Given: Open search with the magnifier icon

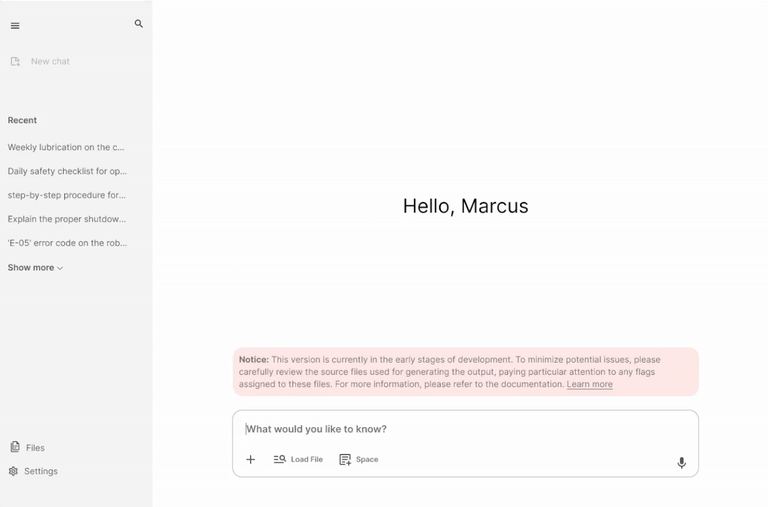Looking at the screenshot, I should pyautogui.click(x=138, y=24).
